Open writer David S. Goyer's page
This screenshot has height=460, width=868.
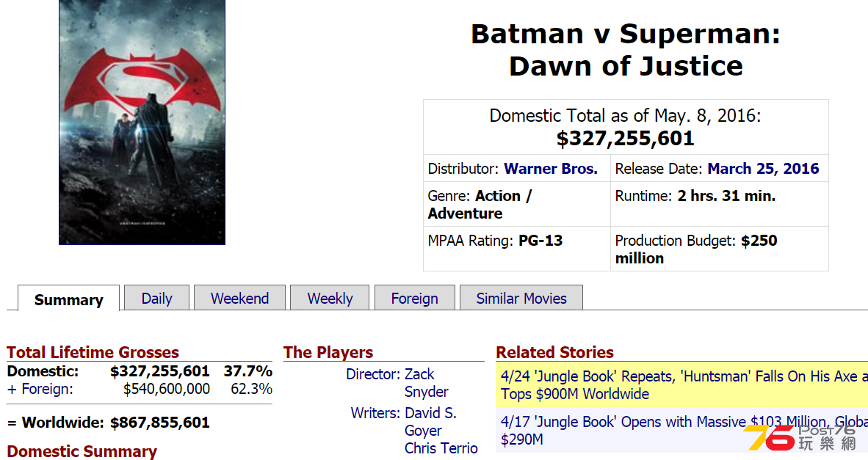(430, 421)
